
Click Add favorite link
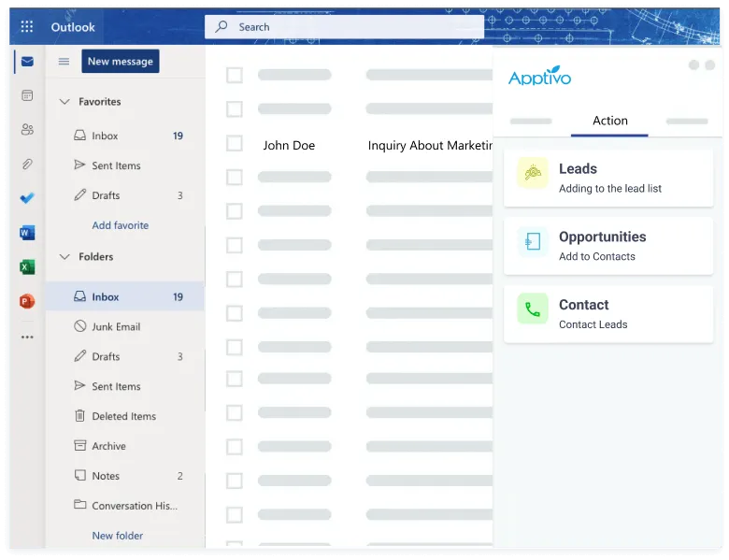click(121, 225)
